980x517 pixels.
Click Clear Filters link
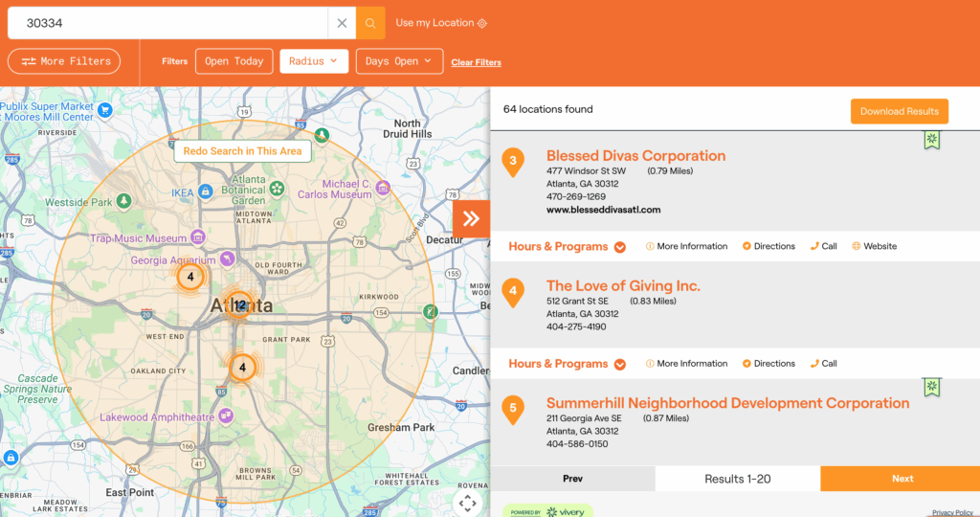(476, 63)
